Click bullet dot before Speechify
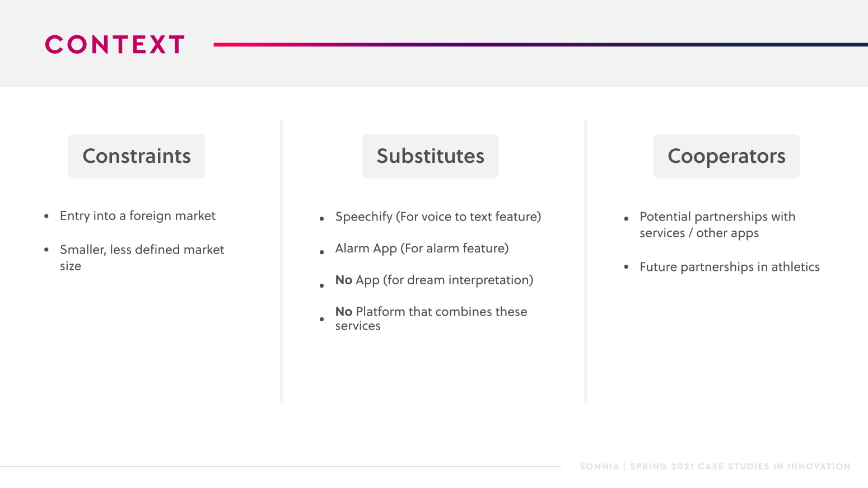 coord(322,219)
